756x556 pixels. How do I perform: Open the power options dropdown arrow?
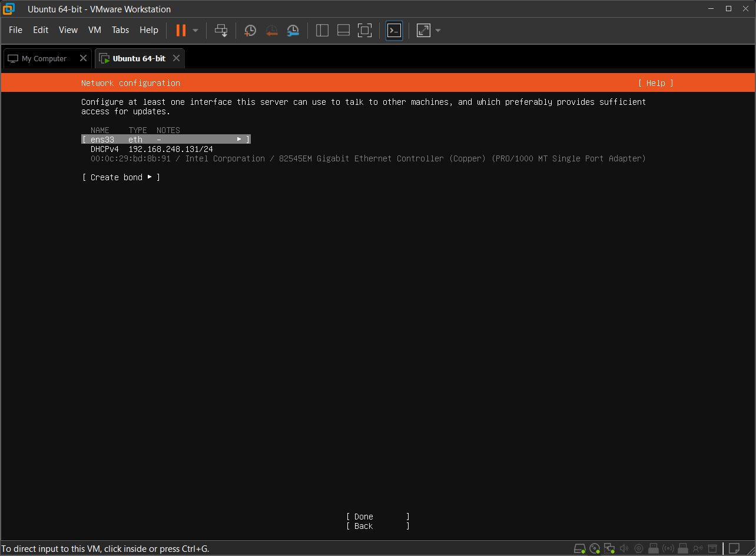195,30
